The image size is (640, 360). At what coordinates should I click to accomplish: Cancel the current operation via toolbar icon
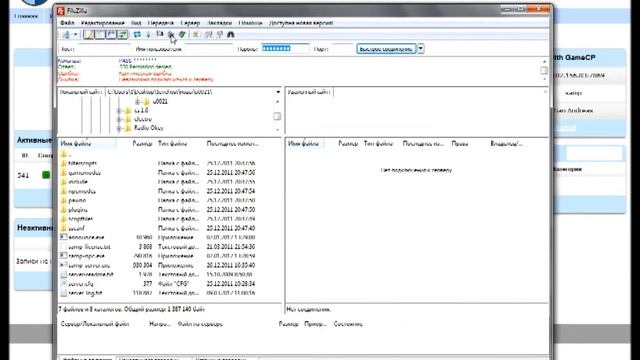coord(160,35)
